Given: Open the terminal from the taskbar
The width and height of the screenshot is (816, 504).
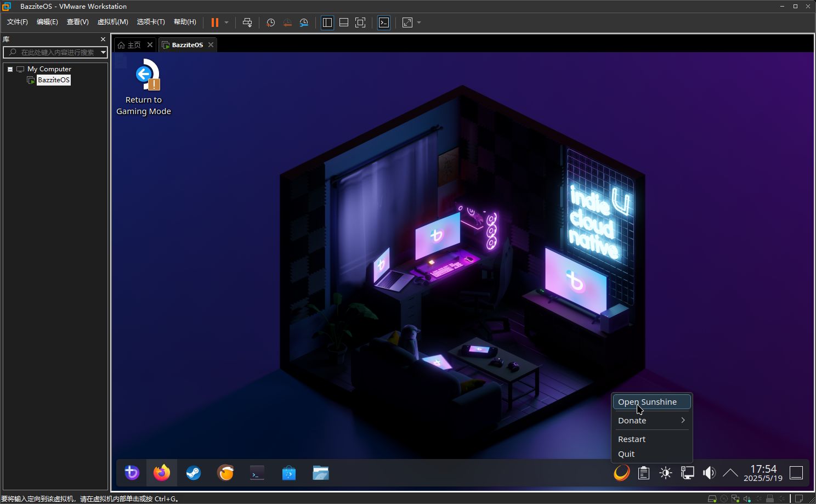Looking at the screenshot, I should pyautogui.click(x=257, y=473).
